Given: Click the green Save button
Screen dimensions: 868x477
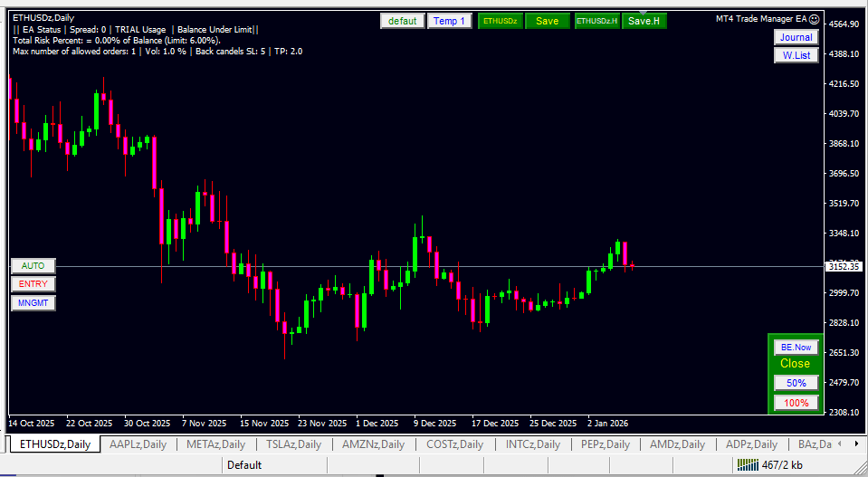Looking at the screenshot, I should 547,21.
